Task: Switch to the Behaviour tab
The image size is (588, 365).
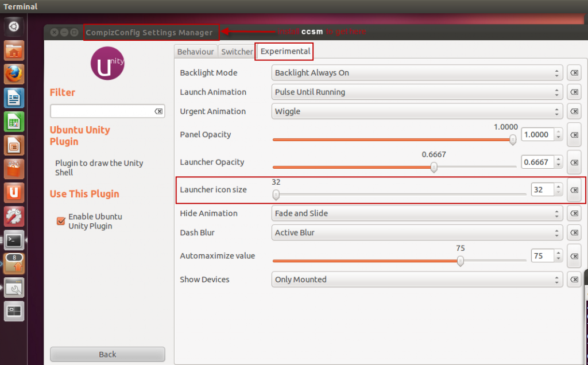Action: click(195, 51)
